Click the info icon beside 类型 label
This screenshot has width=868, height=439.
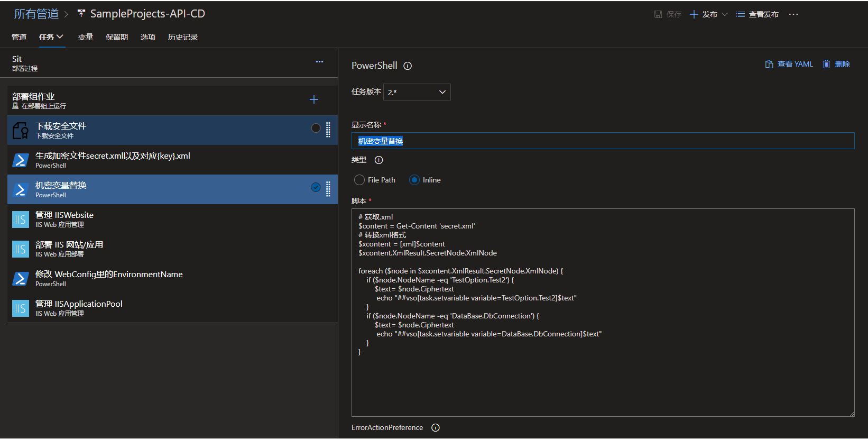[x=378, y=160]
